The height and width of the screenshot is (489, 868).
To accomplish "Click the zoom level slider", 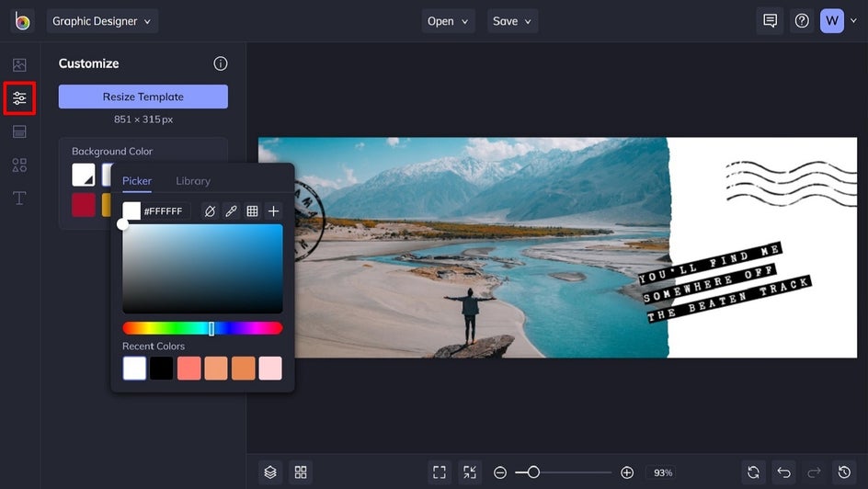I will [x=563, y=472].
